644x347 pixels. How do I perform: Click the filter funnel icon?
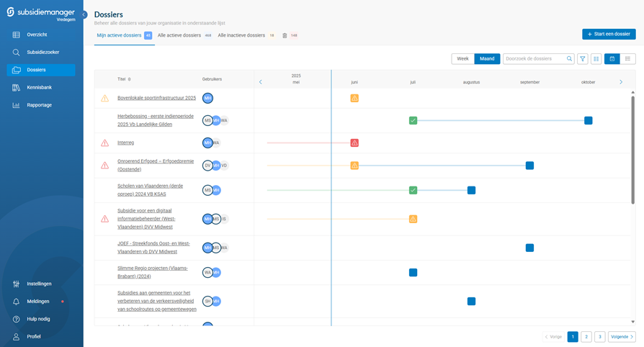583,59
